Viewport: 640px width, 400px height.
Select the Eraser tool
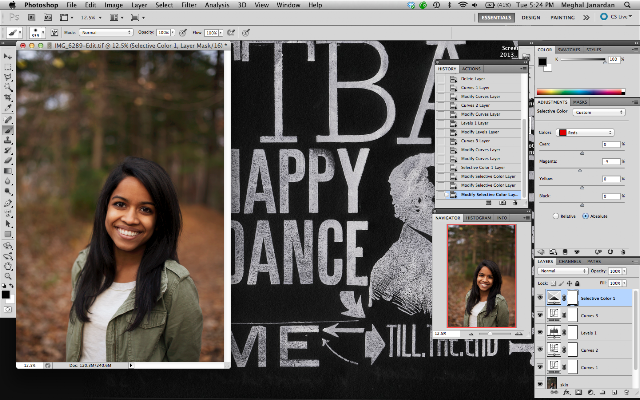pos(8,161)
